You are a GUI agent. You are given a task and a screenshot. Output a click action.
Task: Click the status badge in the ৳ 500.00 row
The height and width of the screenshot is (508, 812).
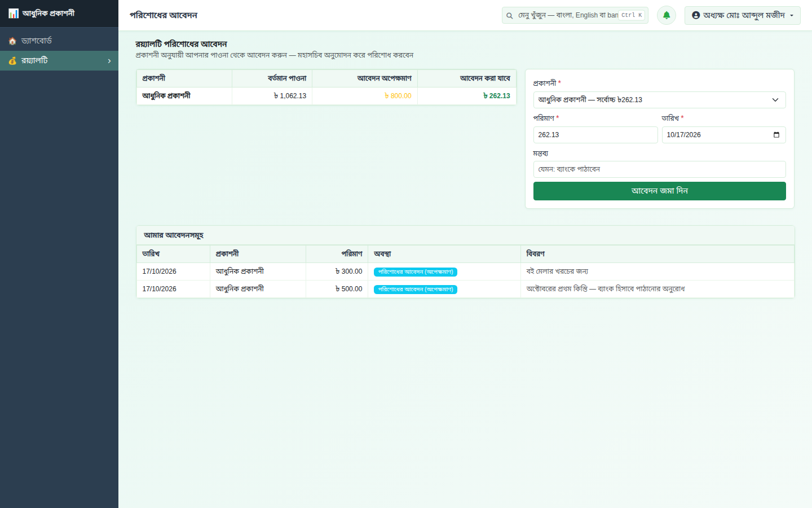[x=416, y=290]
